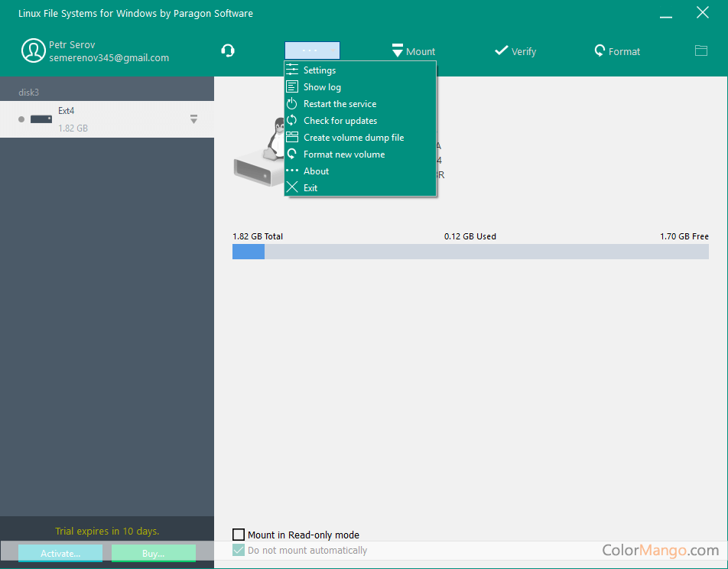
Task: Click the Format toolbar icon
Action: point(616,50)
